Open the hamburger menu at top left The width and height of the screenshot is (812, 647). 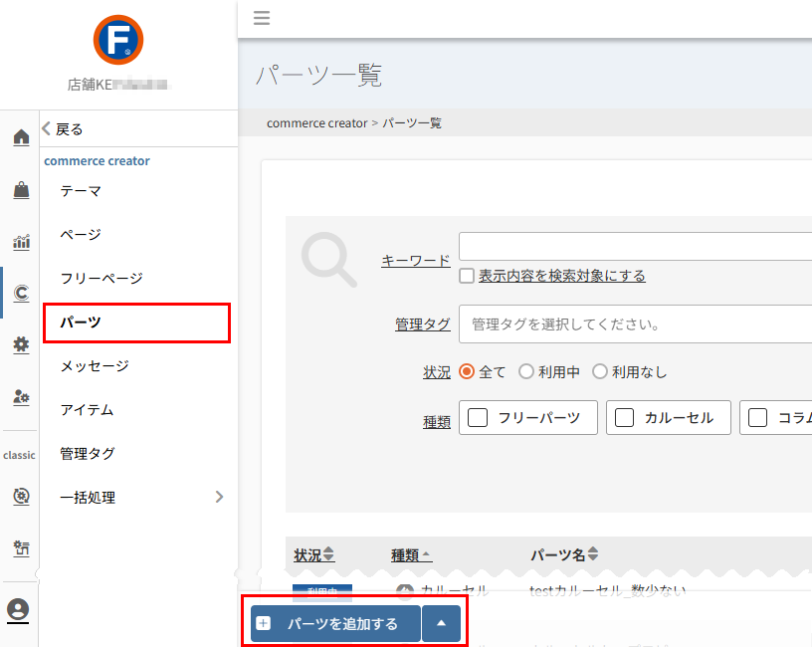pos(262,17)
